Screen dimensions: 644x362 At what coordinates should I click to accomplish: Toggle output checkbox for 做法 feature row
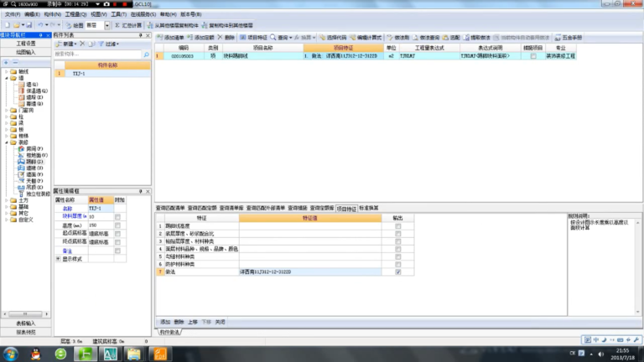pos(398,271)
